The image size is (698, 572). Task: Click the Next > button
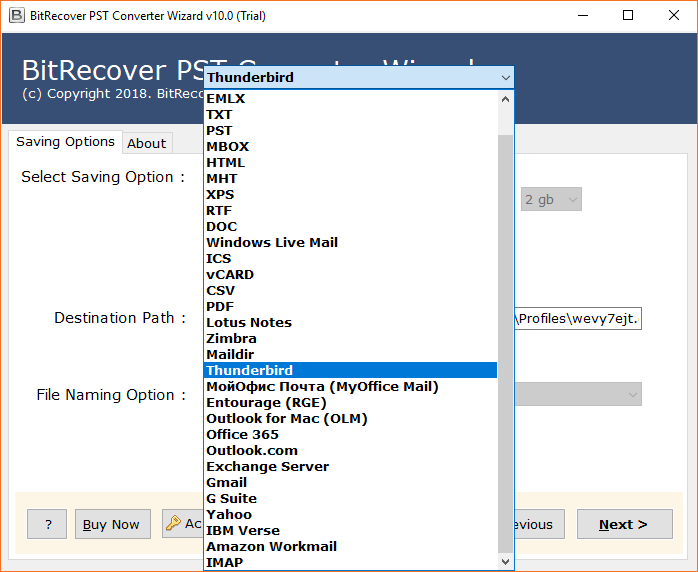[x=625, y=524]
